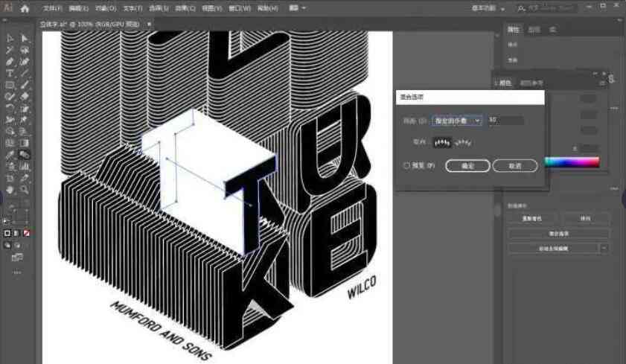
Task: Select the Hand tool
Action: 10,190
